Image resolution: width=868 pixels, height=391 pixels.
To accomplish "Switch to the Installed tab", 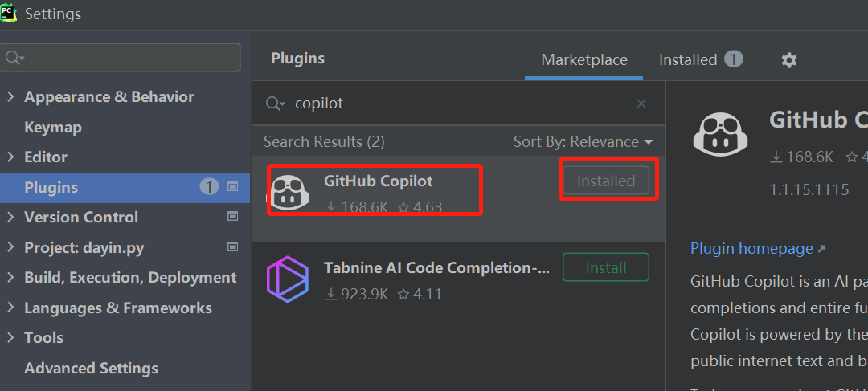I will pos(701,59).
